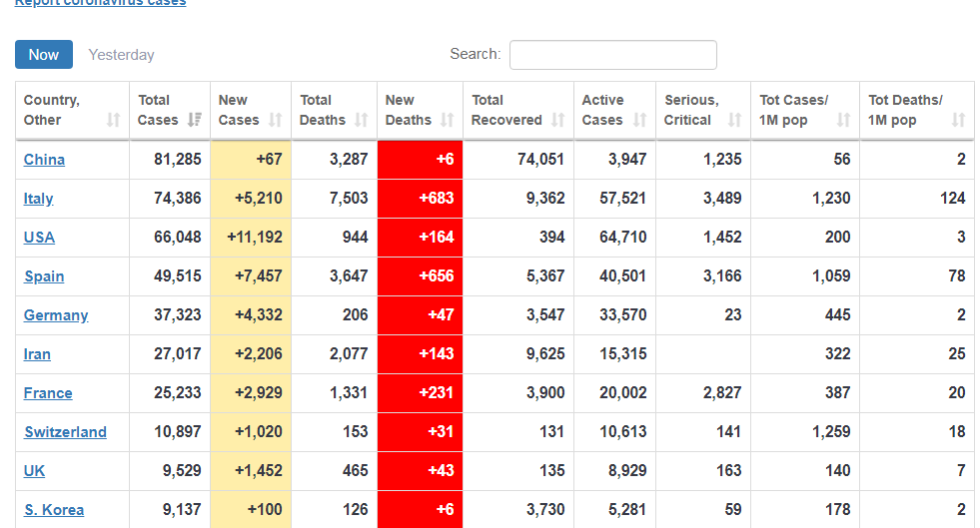Screen dimensions: 980x528
Task: Open the Switzerland country link
Action: [65, 432]
